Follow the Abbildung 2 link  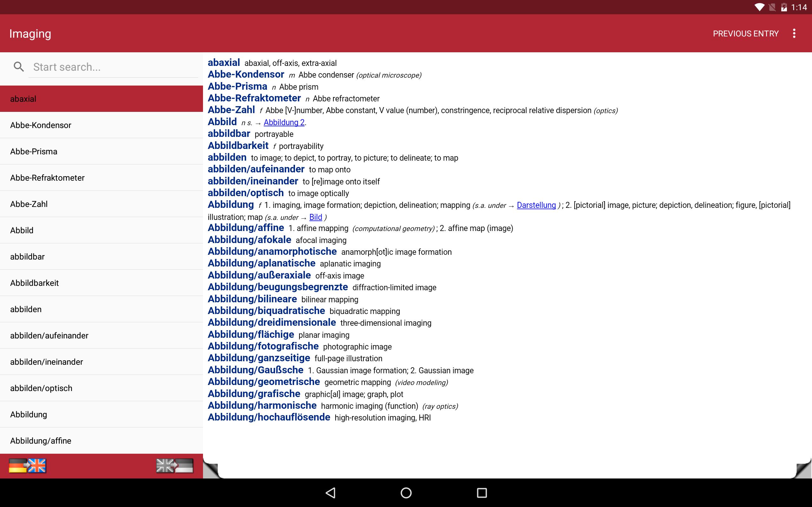click(284, 122)
